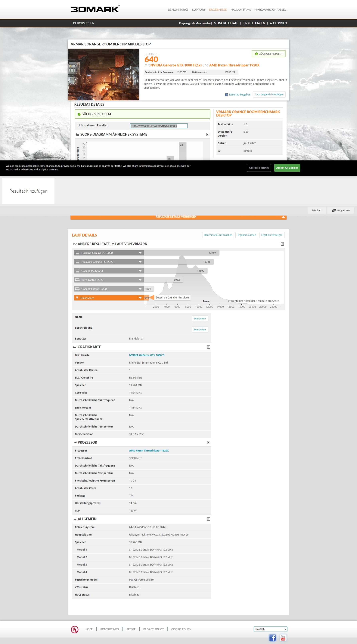
Task: Accept All Cookies
Action: pos(287,168)
